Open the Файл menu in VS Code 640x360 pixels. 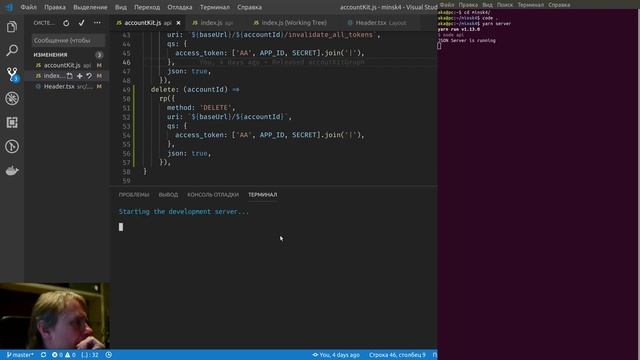coord(29,7)
